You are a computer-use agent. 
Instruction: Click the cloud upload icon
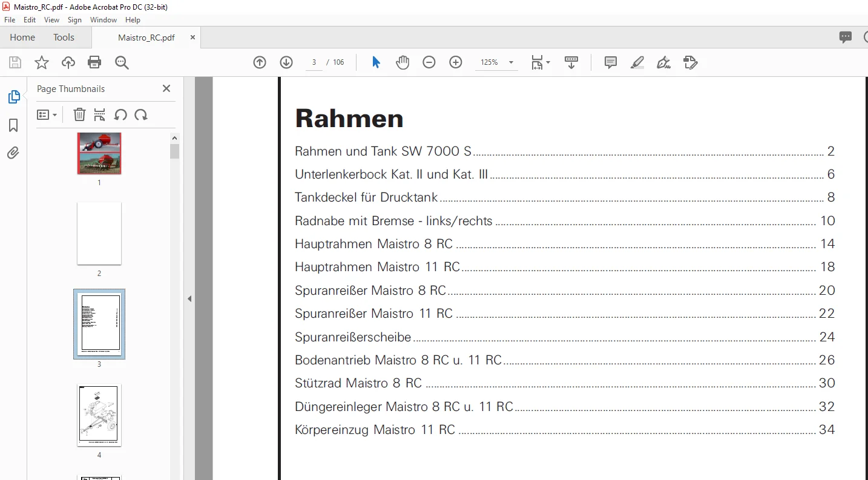click(68, 62)
